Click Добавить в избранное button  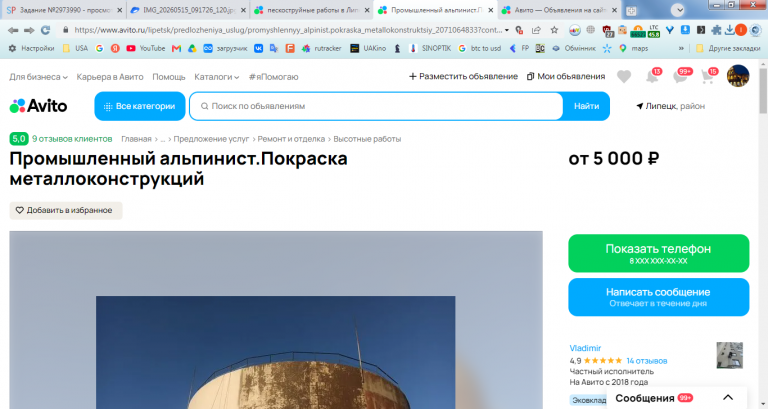(66, 210)
